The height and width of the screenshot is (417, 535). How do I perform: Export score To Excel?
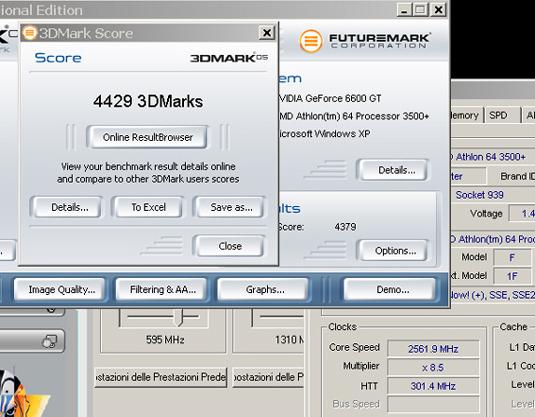(149, 207)
